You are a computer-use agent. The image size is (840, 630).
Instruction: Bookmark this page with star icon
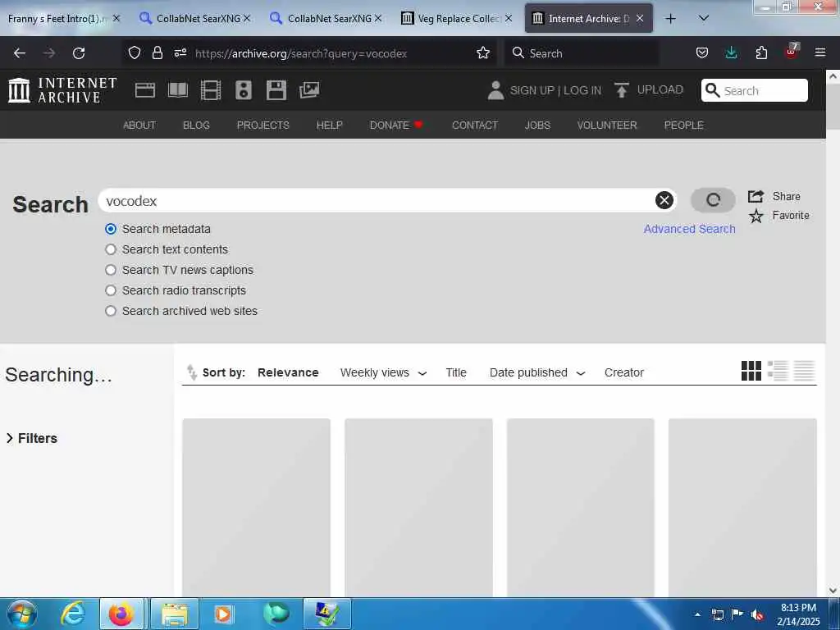[x=483, y=53]
